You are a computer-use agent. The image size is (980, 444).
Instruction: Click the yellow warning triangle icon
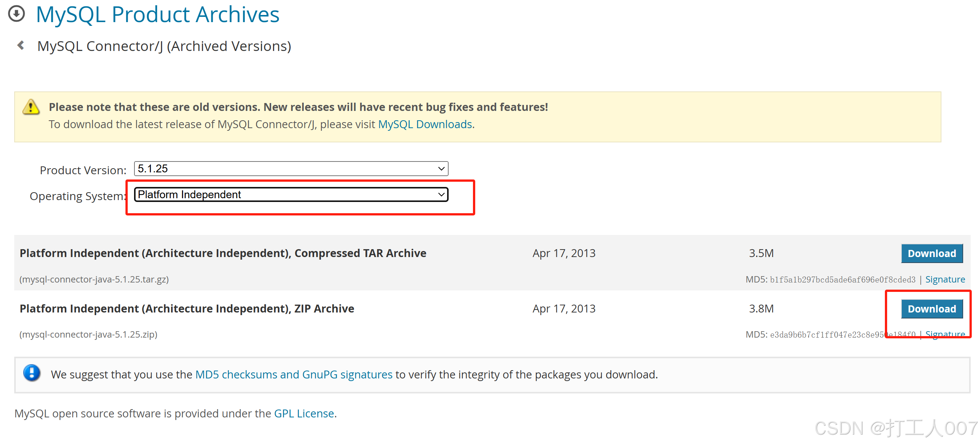pyautogui.click(x=31, y=108)
